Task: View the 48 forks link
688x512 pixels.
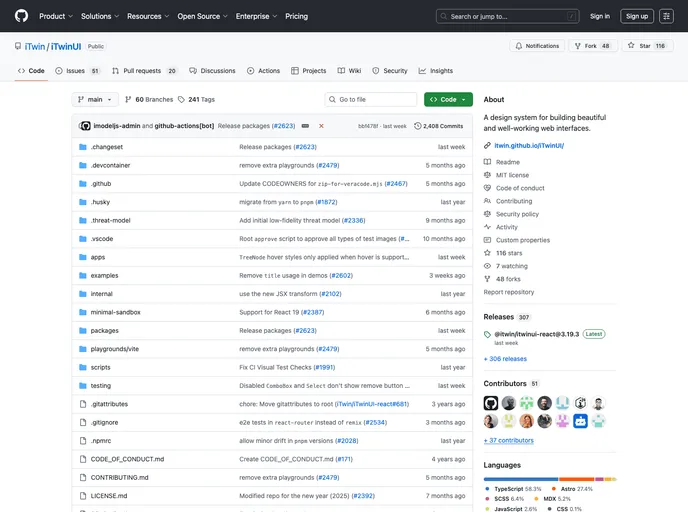Action: point(508,279)
